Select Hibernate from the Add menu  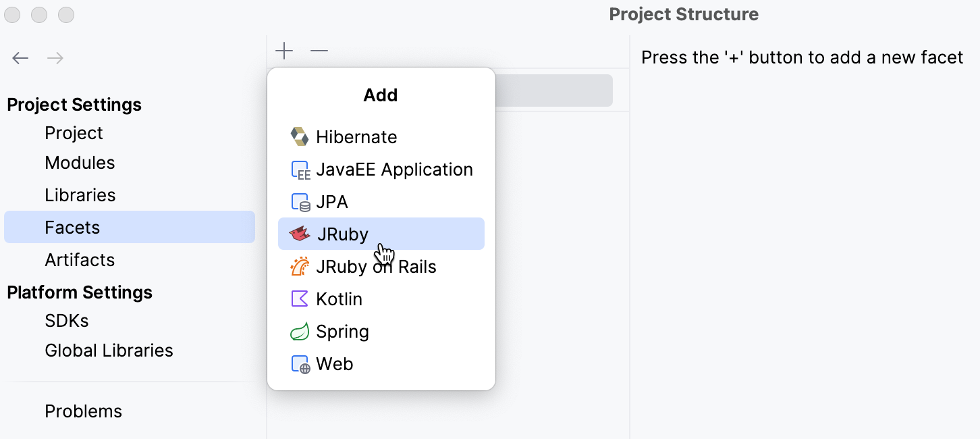[356, 136]
